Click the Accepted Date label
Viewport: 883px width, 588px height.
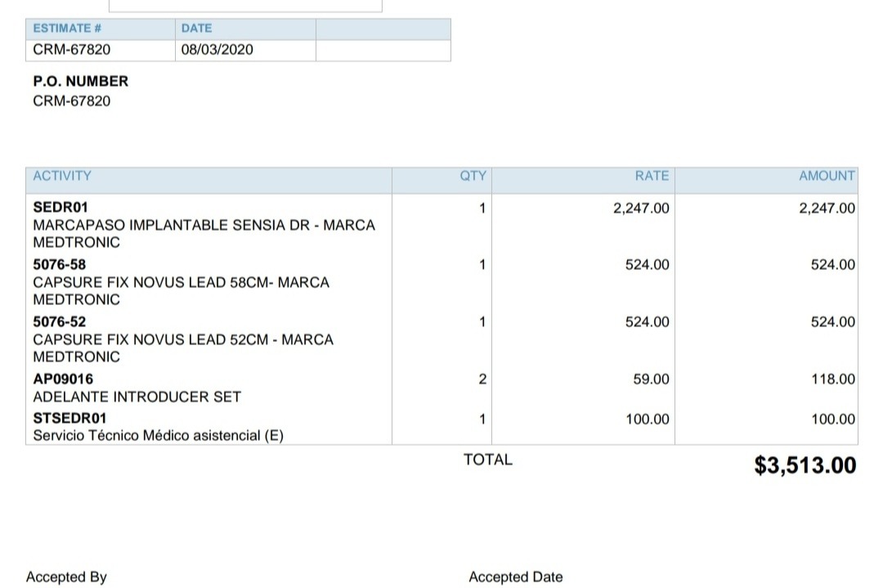[x=516, y=577]
